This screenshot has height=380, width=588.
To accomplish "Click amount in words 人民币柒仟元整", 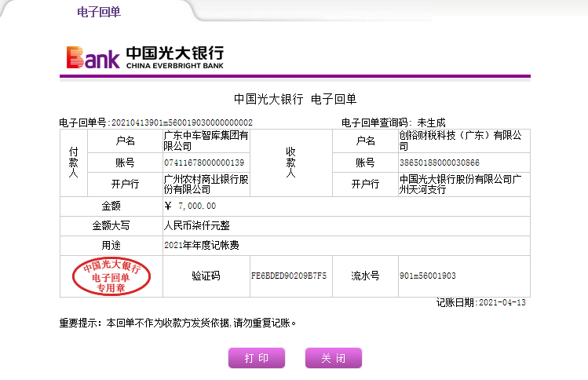I will click(197, 225).
